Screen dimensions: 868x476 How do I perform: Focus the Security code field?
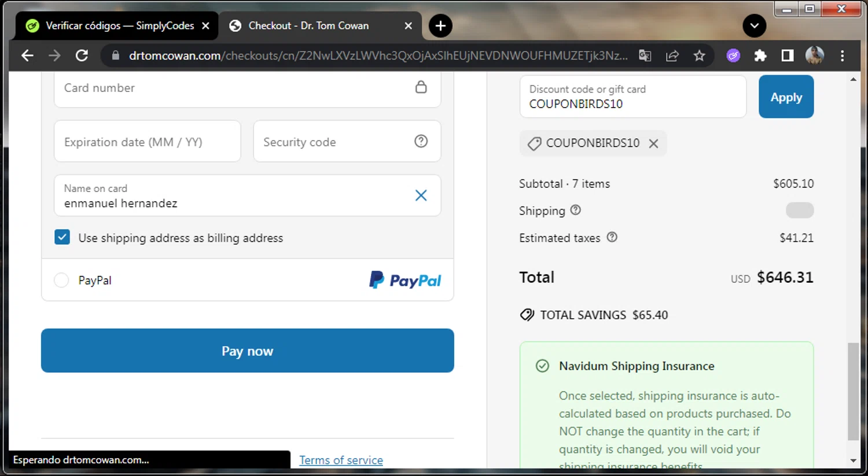[x=347, y=141]
